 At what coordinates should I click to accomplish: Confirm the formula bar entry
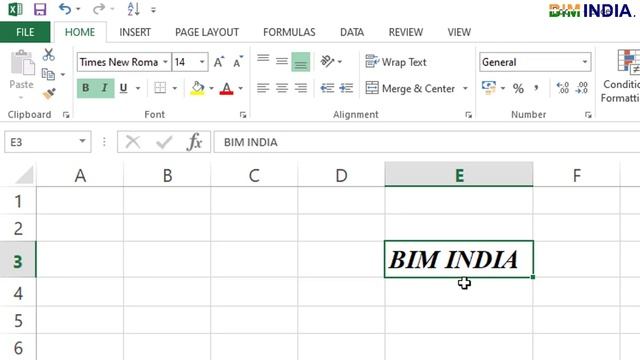point(164,142)
